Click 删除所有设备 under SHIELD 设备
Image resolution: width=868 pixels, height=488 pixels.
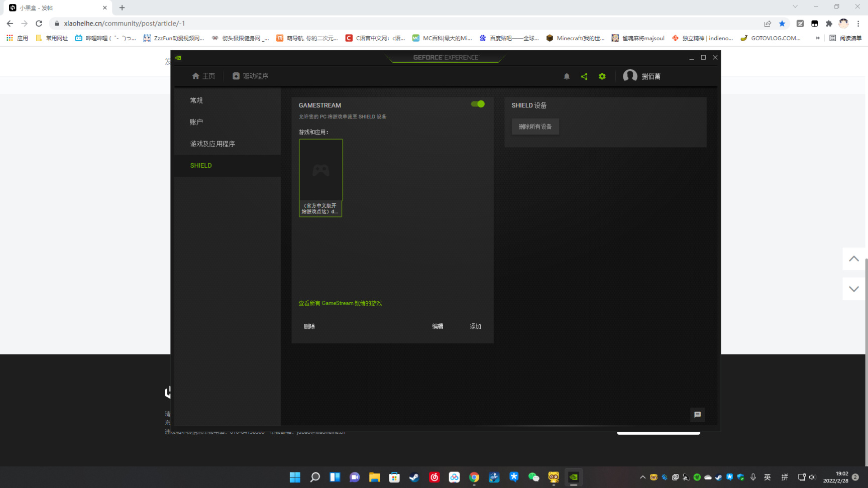coord(535,127)
